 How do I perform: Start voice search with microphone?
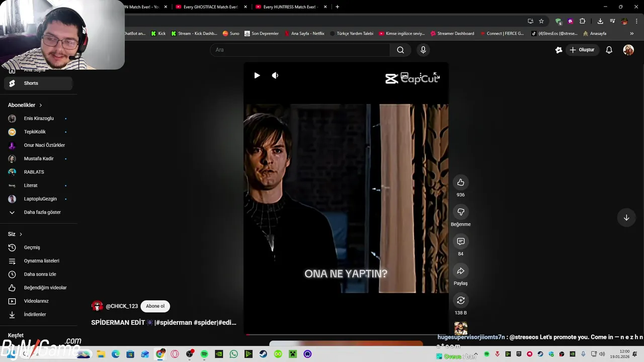pos(423,50)
